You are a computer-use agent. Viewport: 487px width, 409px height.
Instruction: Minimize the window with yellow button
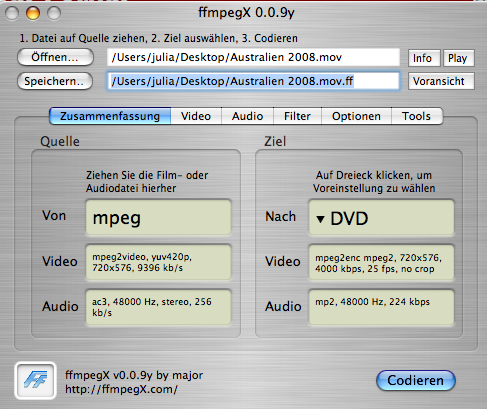pyautogui.click(x=33, y=13)
